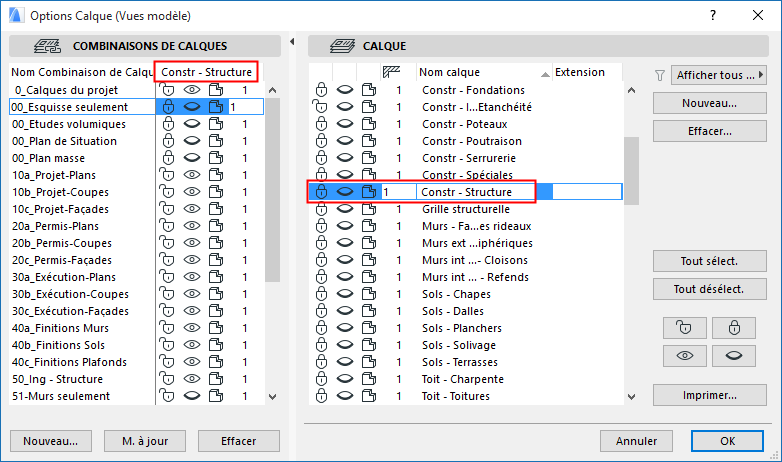Click the filter funnel icon near Afficher tous

pos(660,74)
